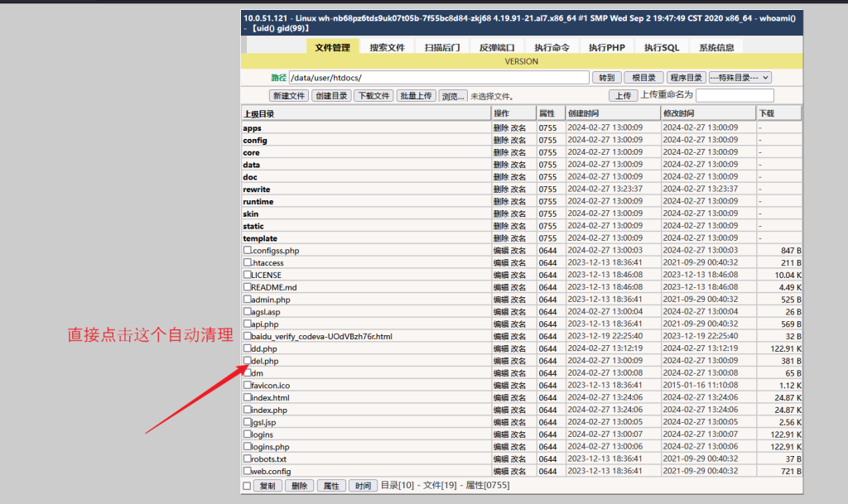This screenshot has height=504, width=848.
Task: Open the config directory
Action: [255, 140]
